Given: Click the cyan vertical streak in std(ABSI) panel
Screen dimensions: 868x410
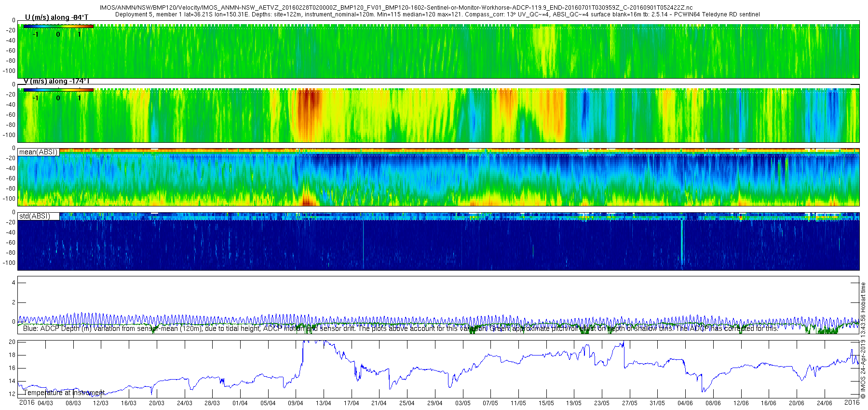Looking at the screenshot, I should click(x=682, y=243).
